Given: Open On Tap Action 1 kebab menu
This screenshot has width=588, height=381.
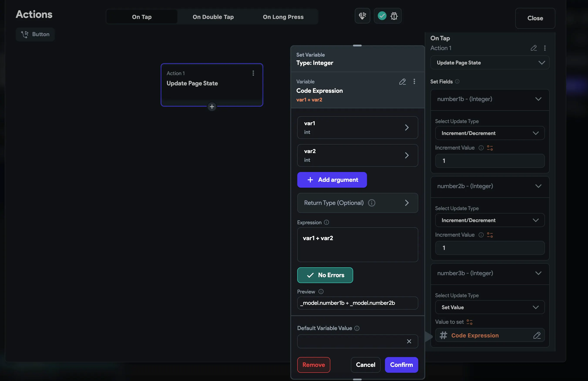Looking at the screenshot, I should click(545, 48).
